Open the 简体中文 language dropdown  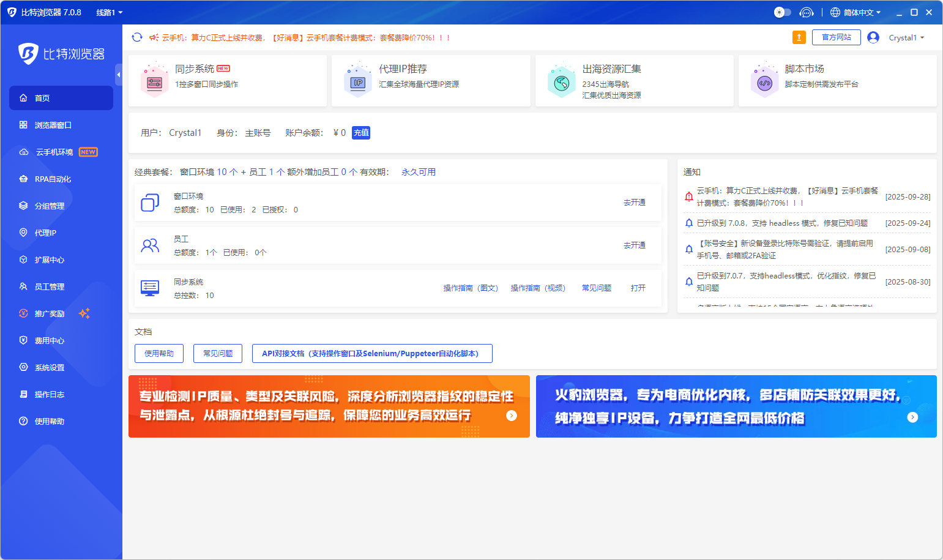(855, 12)
